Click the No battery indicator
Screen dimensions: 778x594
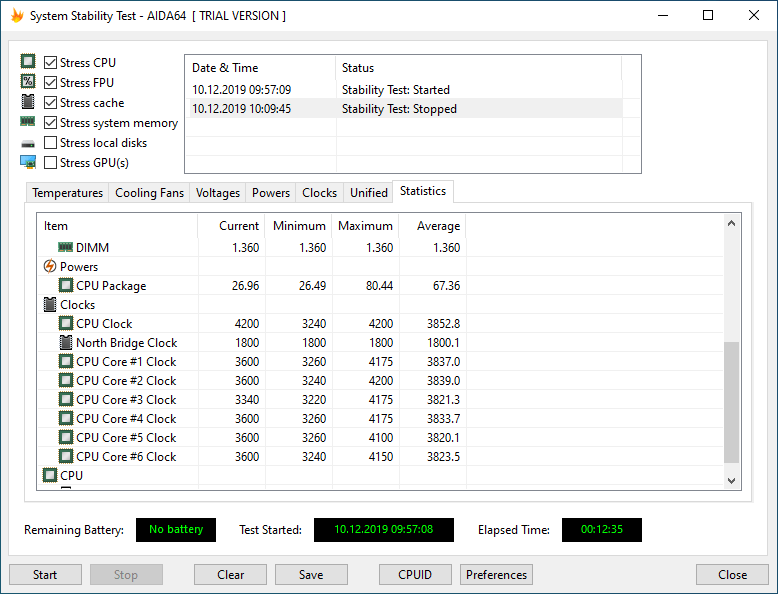tap(176, 529)
